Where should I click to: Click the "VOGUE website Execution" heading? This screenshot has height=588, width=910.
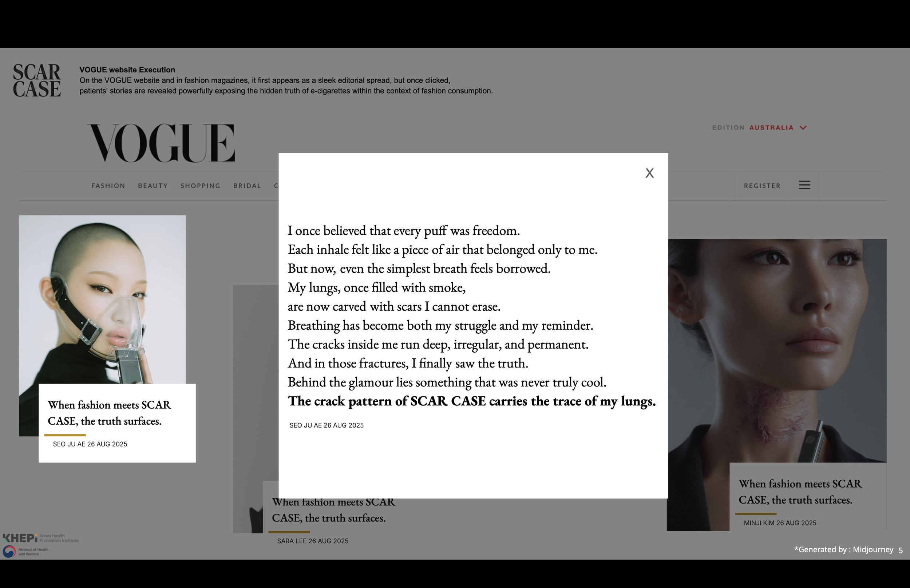pos(127,70)
